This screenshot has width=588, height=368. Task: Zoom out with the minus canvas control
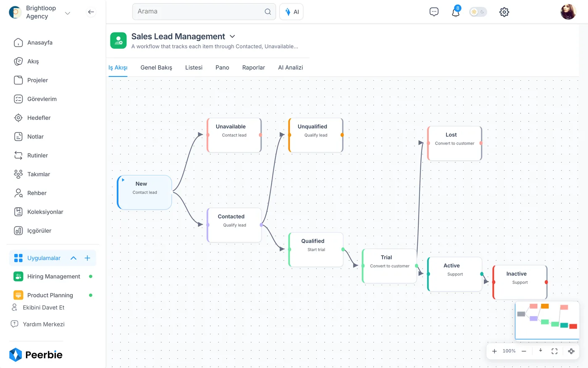pos(524,351)
